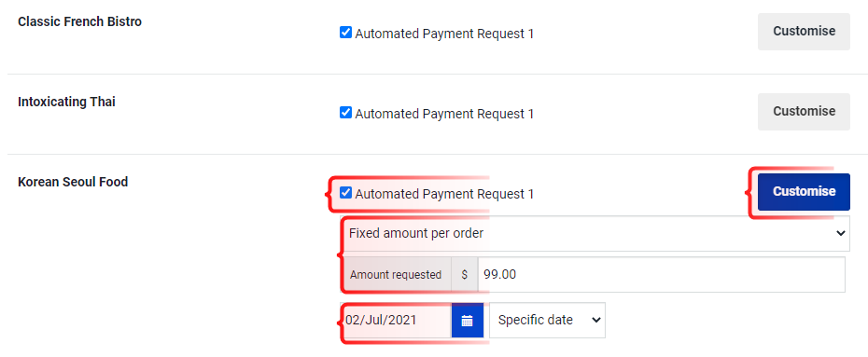Toggle Intoxicating Thai payment request checkbox

(345, 113)
